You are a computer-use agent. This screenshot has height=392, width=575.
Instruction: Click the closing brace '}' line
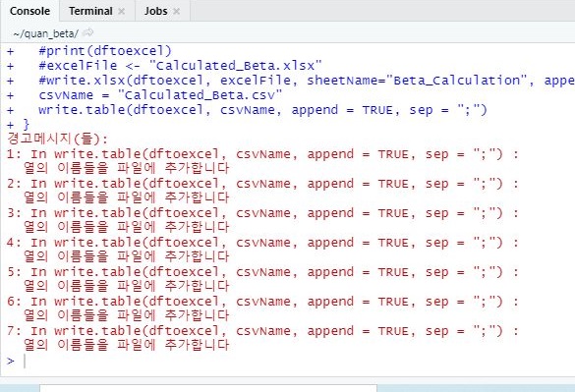[26, 125]
